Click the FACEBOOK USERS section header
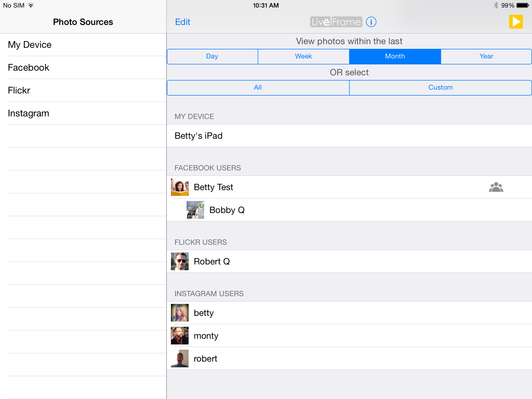Viewport: 532px width, 399px height. click(x=208, y=168)
